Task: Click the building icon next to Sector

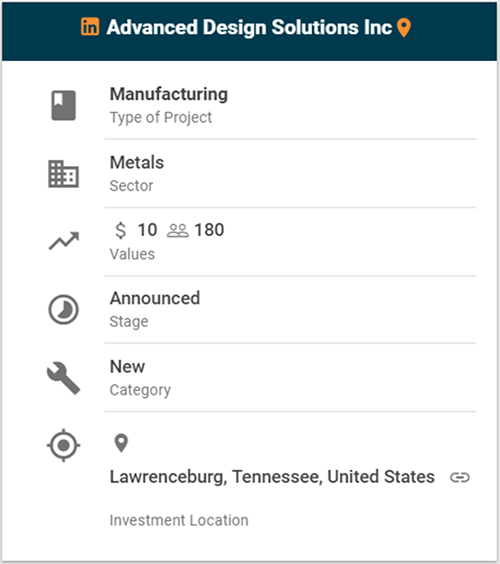Action: coord(63,174)
